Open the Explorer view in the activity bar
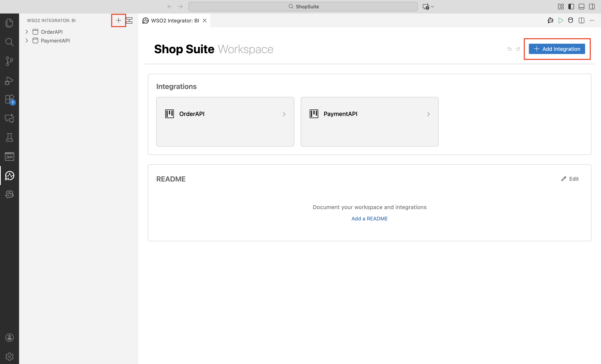Screen dimensions: 601x364 (10, 23)
